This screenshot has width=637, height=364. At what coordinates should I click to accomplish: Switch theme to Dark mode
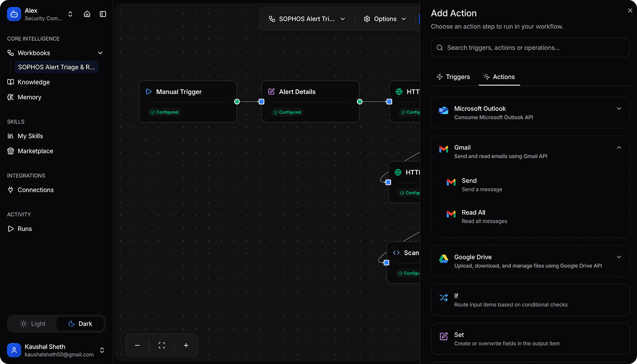tap(80, 324)
